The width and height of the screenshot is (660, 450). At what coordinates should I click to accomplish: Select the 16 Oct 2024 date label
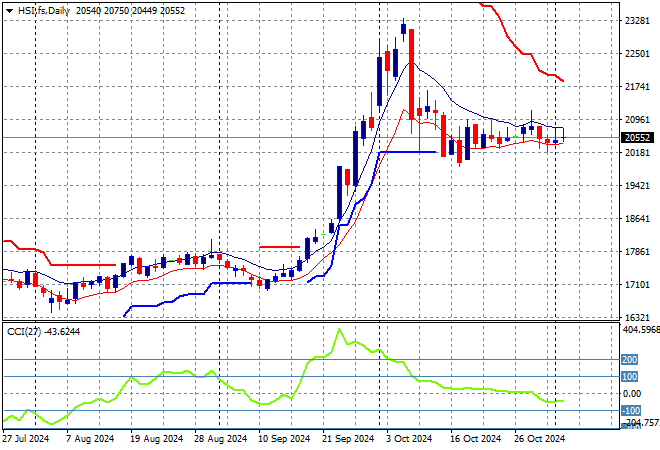click(x=474, y=438)
